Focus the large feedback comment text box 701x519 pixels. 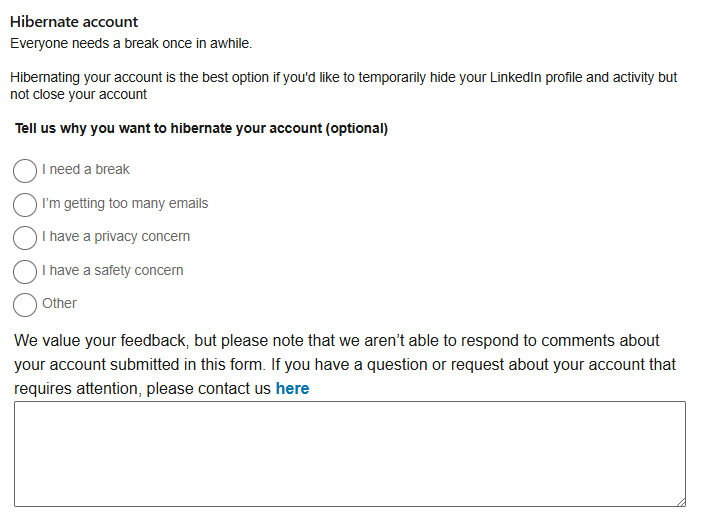point(349,453)
